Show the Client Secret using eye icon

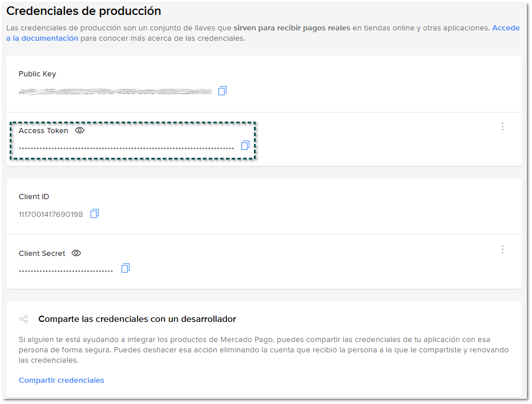tap(76, 254)
